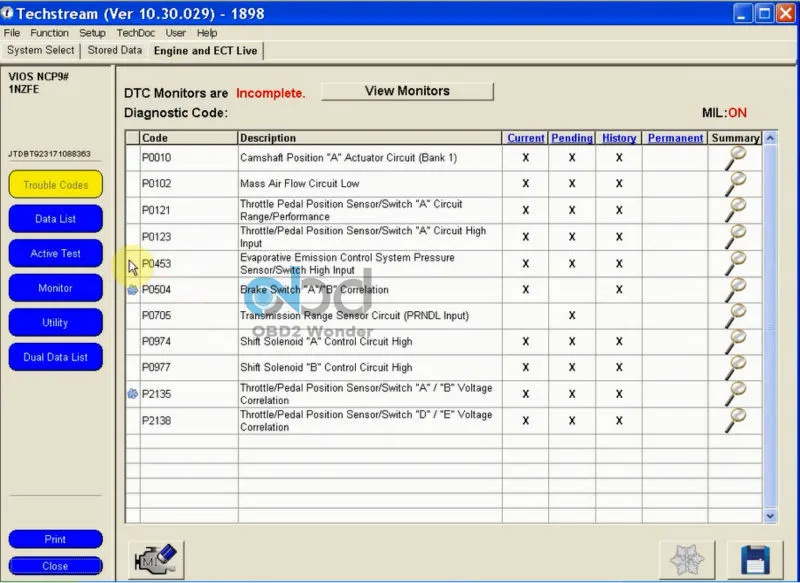Click the Techstream title bar app icon
800x583 pixels.
(7, 13)
